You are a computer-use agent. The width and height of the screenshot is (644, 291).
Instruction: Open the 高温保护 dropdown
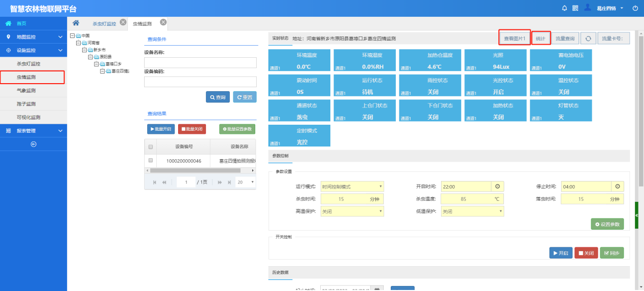(352, 211)
